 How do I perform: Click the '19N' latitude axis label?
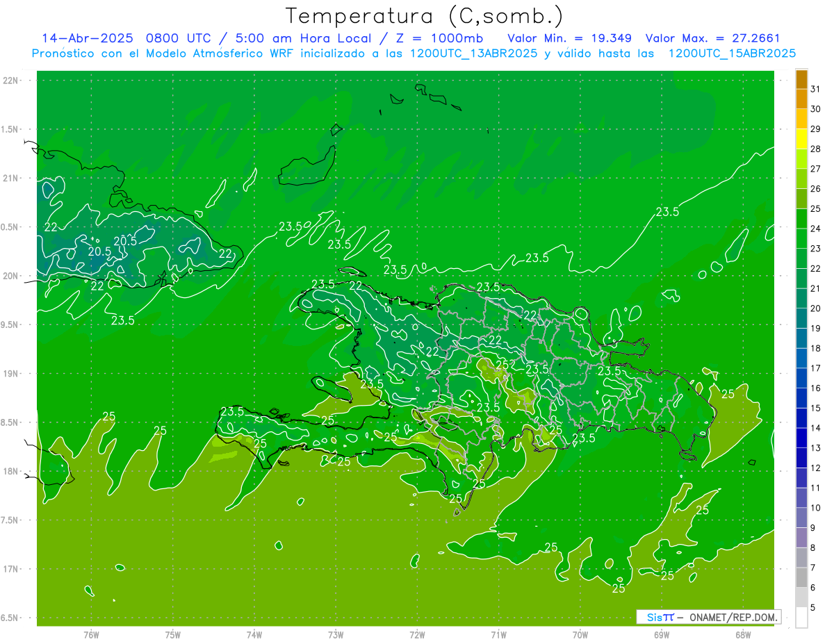pyautogui.click(x=11, y=374)
